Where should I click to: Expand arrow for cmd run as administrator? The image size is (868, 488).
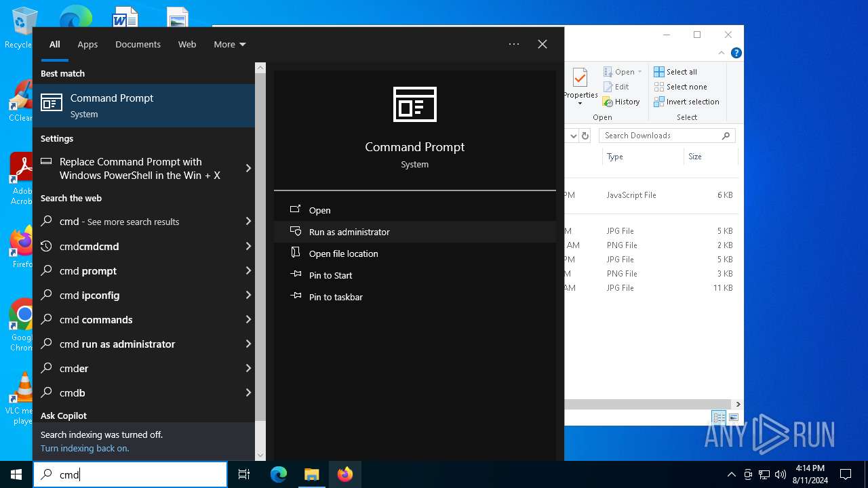(248, 344)
